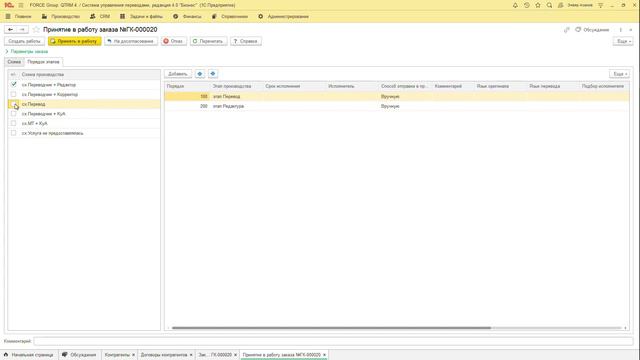Open the Задачи и файлы section
The height and width of the screenshot is (360, 640).
[x=142, y=16]
